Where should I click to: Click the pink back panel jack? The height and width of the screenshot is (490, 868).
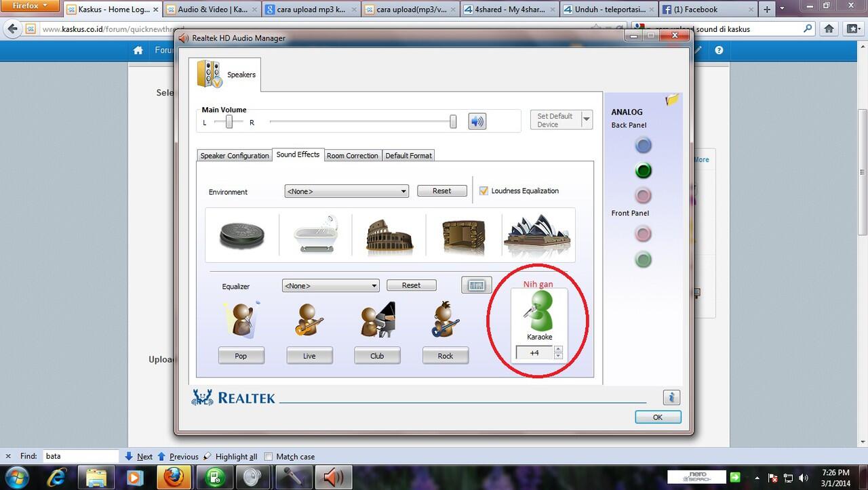643,196
